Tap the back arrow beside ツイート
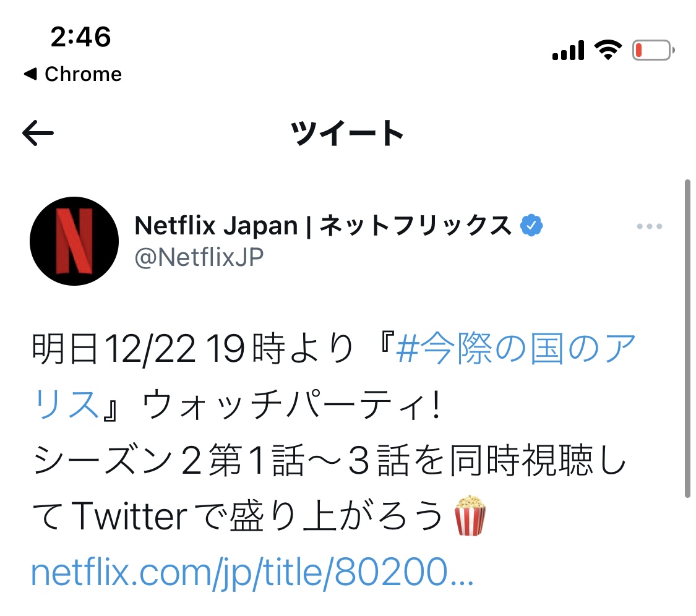 tap(38, 133)
